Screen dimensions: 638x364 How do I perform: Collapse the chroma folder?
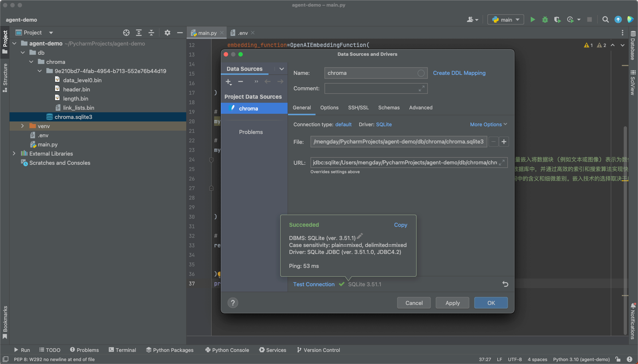31,62
